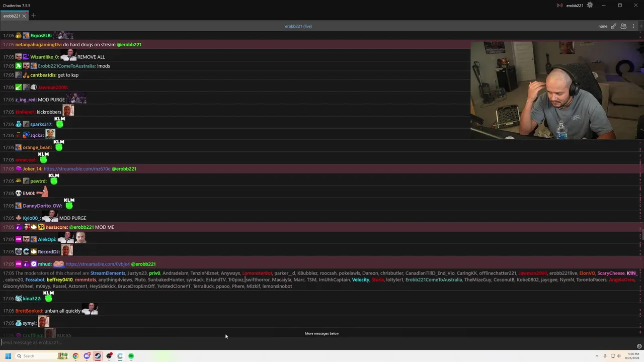Click the emote in RecordDJ's message
The width and height of the screenshot is (644, 362).
(x=67, y=250)
